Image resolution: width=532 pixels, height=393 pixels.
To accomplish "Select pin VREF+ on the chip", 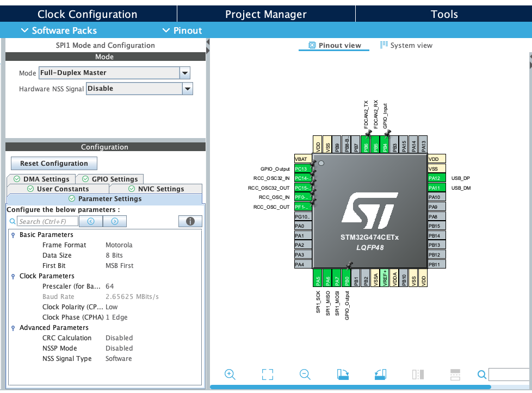I will point(385,278).
